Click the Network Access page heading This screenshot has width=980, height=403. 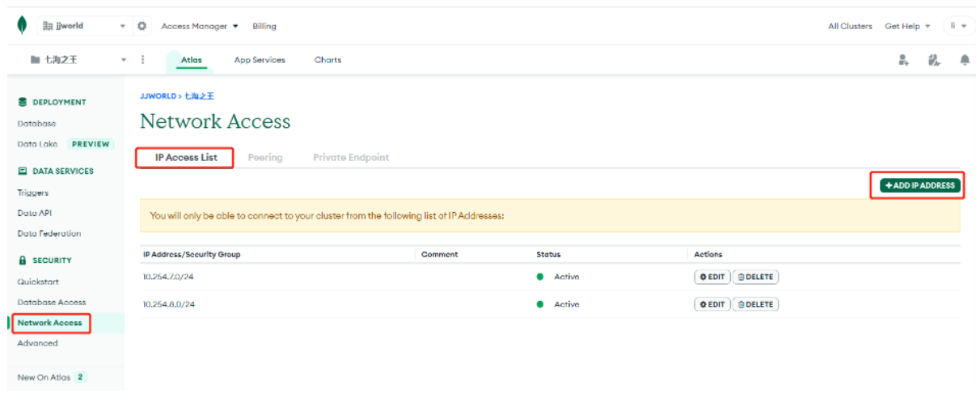pos(215,121)
